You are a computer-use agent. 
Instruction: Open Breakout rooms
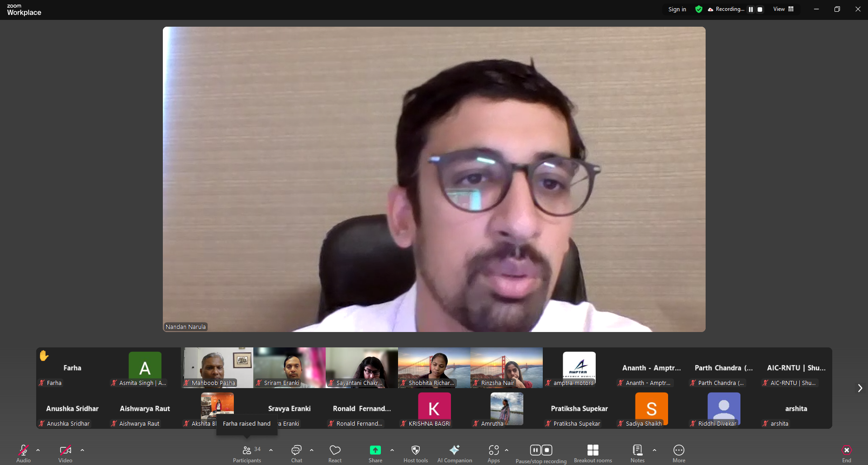[x=593, y=454]
